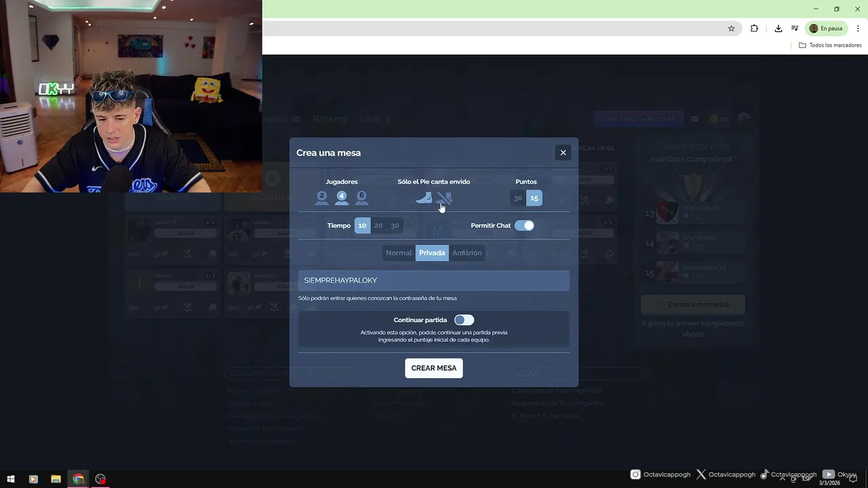
Task: Open the OBS icon in the taskbar
Action: coord(101,479)
